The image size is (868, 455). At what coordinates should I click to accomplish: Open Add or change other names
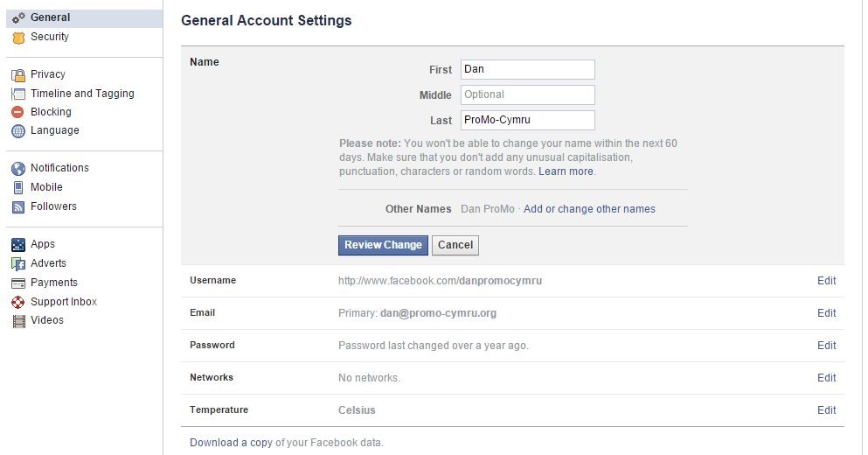coord(589,209)
